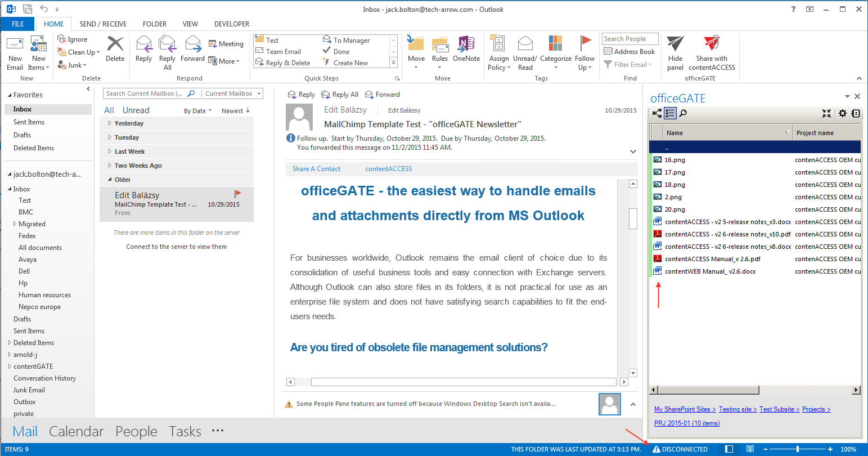Open the By Date sort dropdown
The width and height of the screenshot is (868, 456).
coord(198,111)
